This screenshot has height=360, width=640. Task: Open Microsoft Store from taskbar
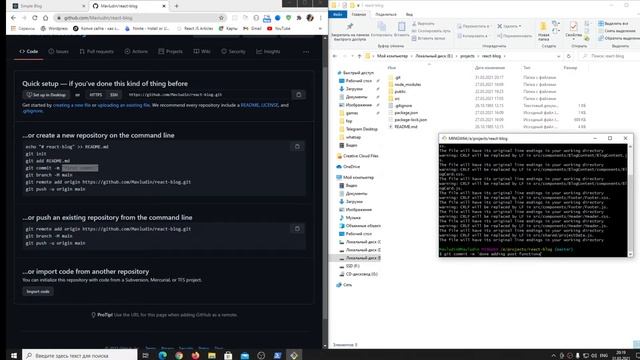click(228, 356)
